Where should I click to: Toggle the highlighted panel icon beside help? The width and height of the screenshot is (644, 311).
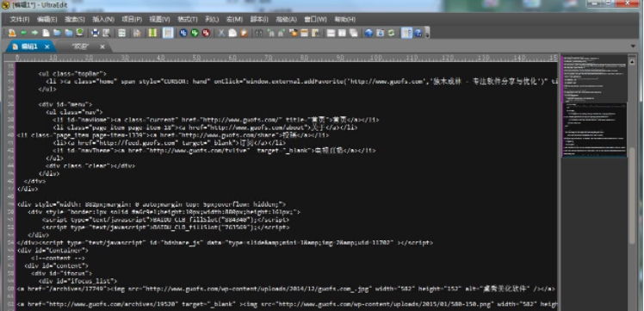[x=406, y=33]
